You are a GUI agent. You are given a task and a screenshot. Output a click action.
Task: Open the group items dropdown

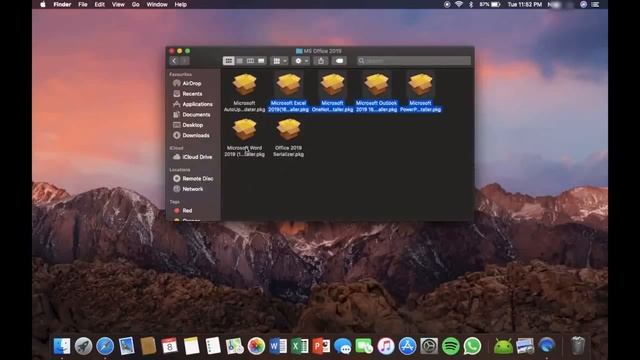pyautogui.click(x=280, y=61)
